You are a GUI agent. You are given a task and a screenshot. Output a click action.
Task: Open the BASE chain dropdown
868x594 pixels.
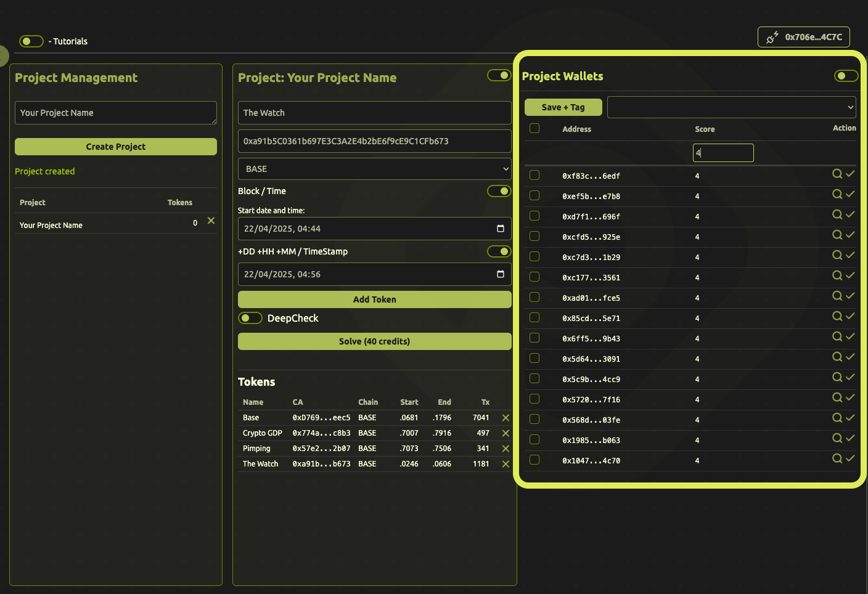[374, 169]
